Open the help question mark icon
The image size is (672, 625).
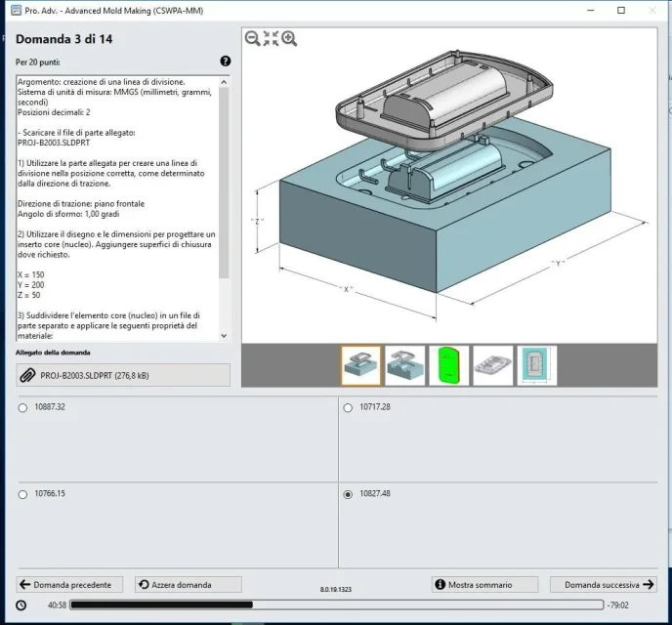click(226, 62)
